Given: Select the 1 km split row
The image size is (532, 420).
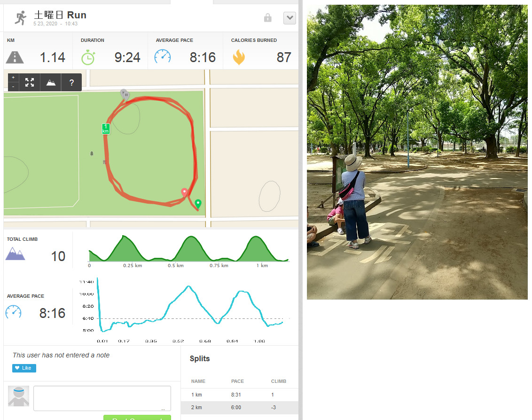Looking at the screenshot, I should [240, 395].
